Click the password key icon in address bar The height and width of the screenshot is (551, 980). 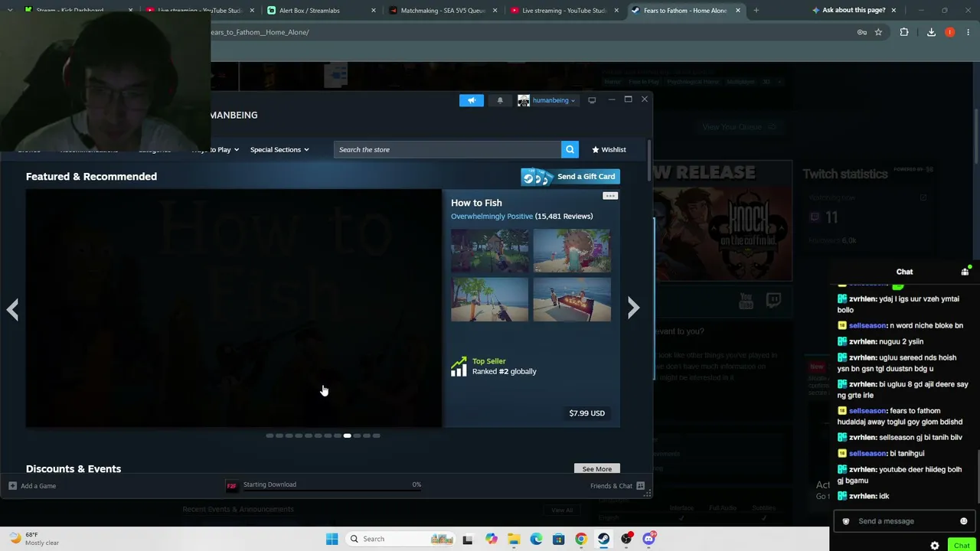(x=862, y=32)
